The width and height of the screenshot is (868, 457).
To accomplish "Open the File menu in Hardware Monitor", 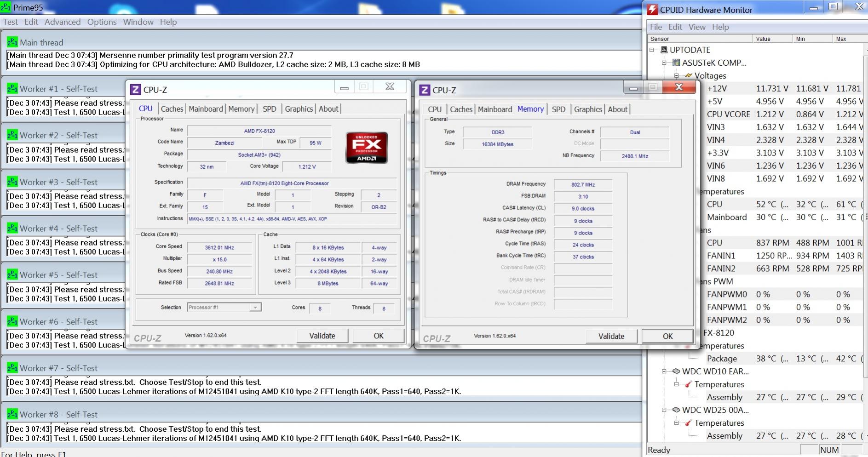I will coord(656,27).
